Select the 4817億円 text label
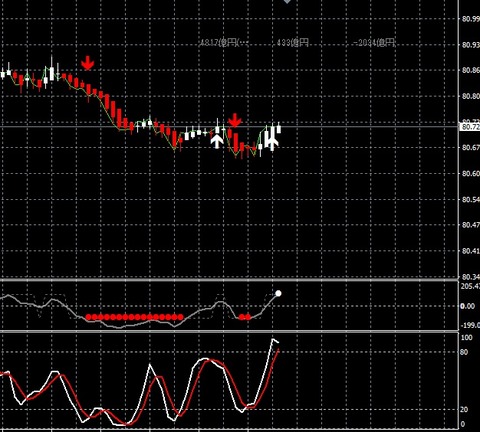Screen dimensions: 480x432 click(224, 43)
